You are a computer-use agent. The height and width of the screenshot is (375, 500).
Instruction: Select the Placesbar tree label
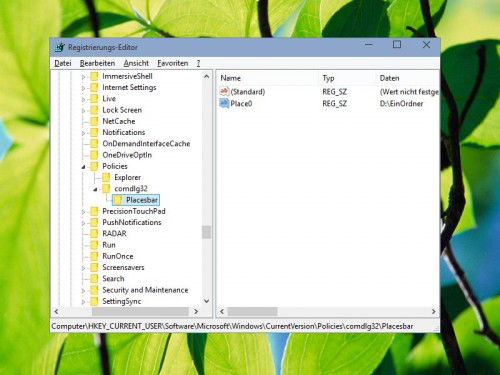(142, 200)
